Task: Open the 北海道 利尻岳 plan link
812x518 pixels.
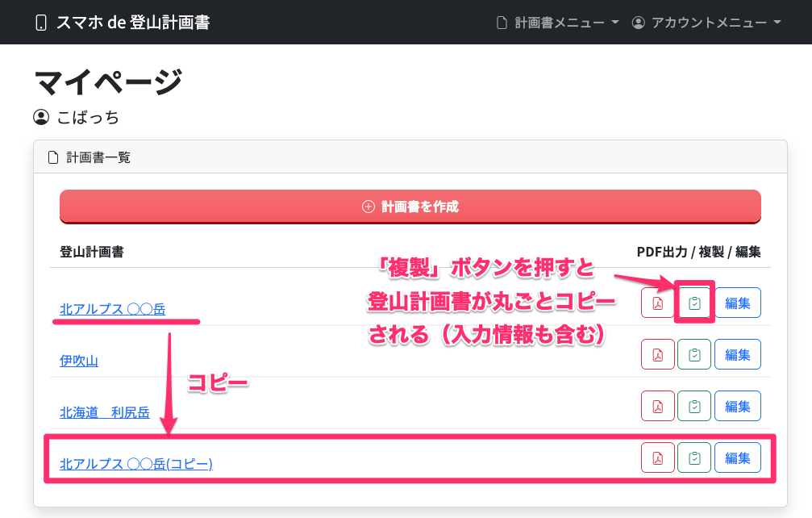Action: pos(105,413)
